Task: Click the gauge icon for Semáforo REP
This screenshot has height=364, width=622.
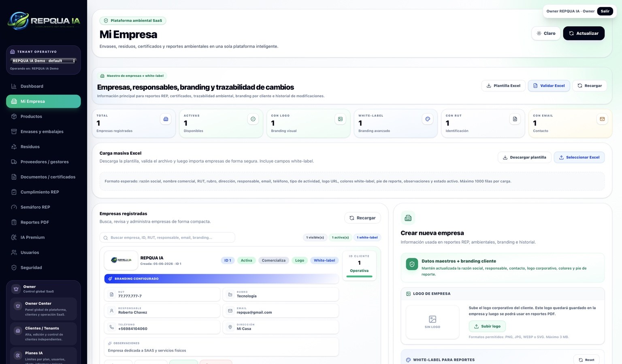Action: tap(14, 207)
